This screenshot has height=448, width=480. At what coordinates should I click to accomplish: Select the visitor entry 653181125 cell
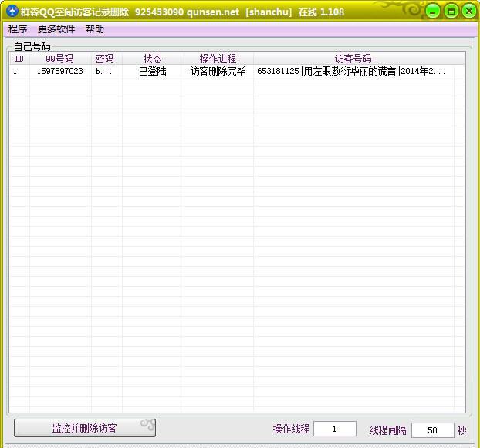pyautogui.click(x=353, y=71)
